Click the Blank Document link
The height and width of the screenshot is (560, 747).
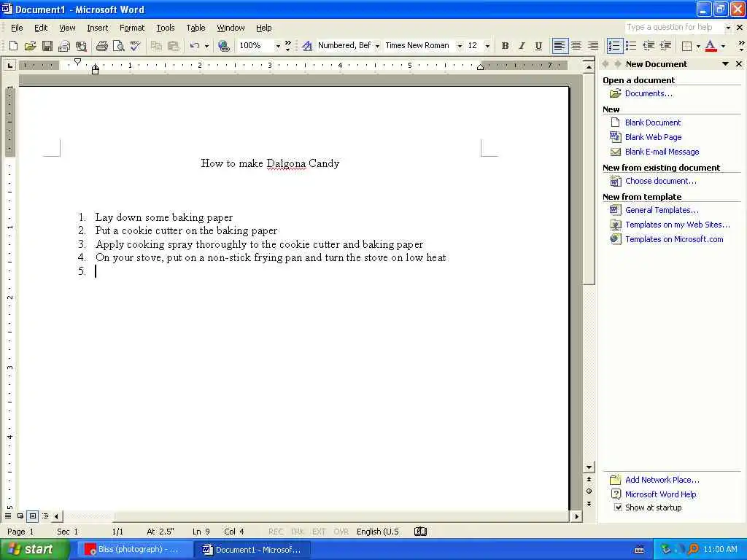coord(653,122)
